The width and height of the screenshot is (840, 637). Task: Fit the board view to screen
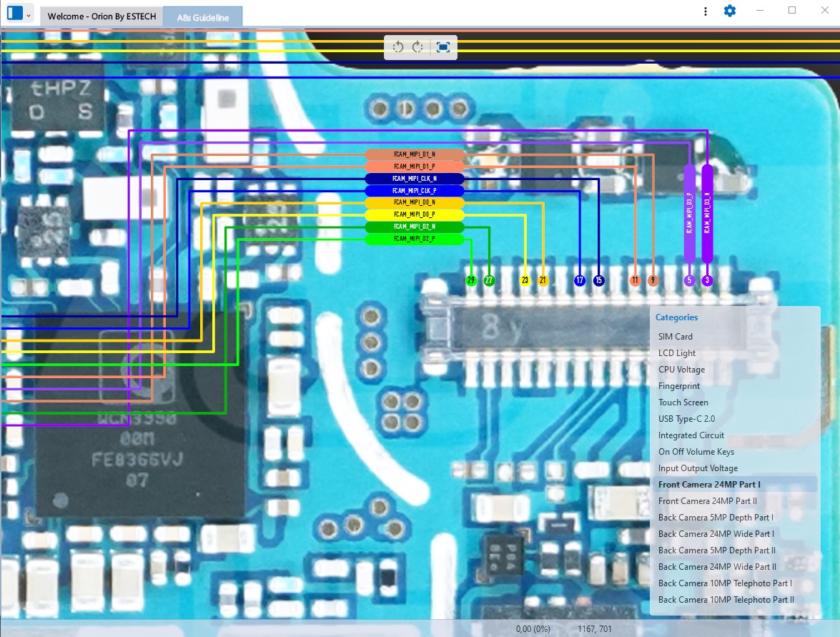(443, 47)
